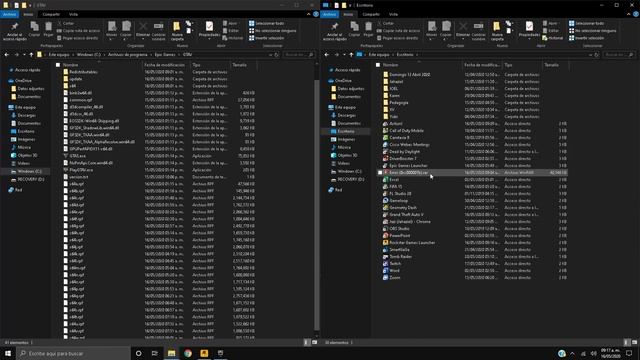640x360 pixels.
Task: Open Vista tab in Escritorio window
Action: (393, 14)
